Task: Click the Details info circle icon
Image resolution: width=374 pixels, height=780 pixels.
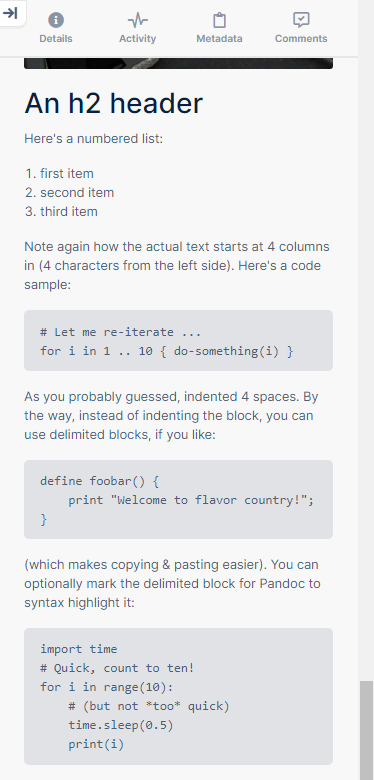Action: [56, 20]
